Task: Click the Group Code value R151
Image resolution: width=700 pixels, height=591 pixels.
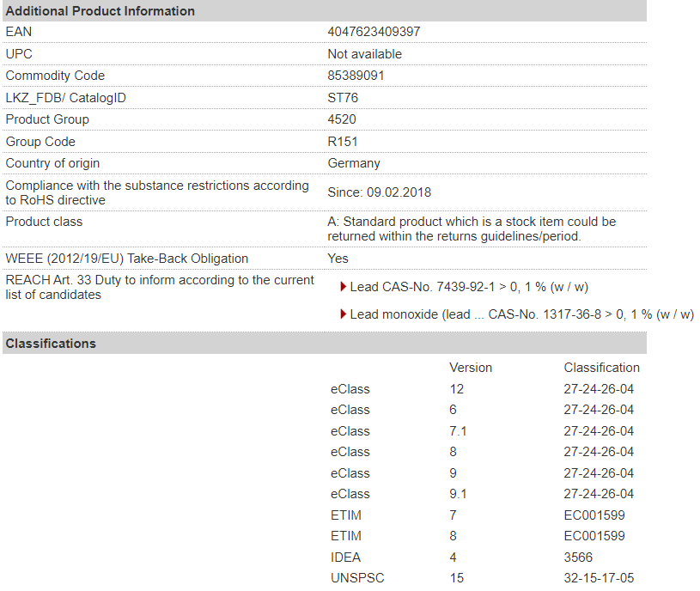Action: (343, 142)
